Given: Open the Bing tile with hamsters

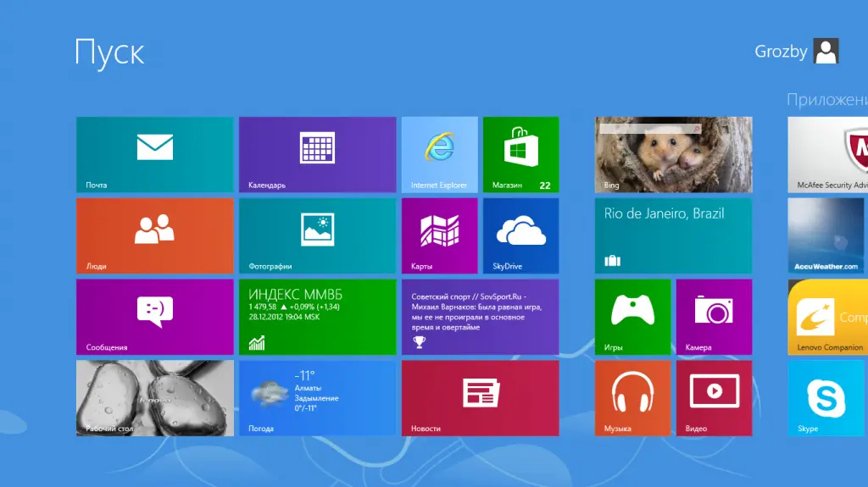Looking at the screenshot, I should click(674, 154).
